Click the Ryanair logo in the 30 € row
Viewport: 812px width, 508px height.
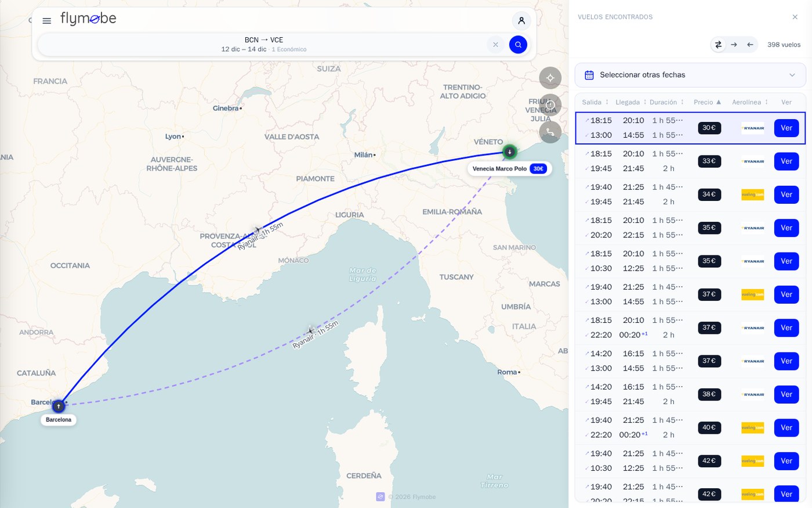(x=753, y=128)
